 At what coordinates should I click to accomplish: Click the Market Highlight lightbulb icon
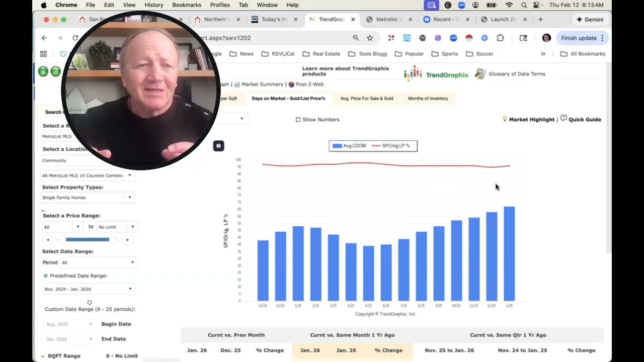pyautogui.click(x=505, y=119)
